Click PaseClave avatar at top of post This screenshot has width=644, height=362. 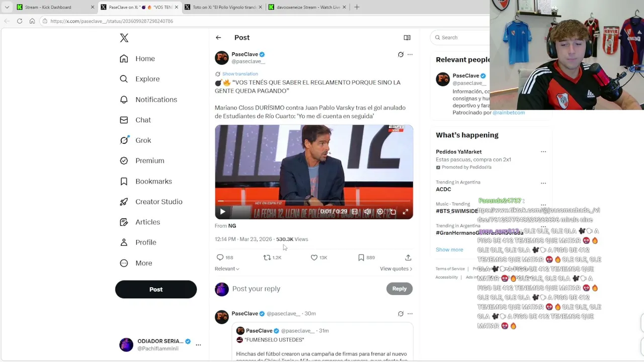(x=222, y=58)
